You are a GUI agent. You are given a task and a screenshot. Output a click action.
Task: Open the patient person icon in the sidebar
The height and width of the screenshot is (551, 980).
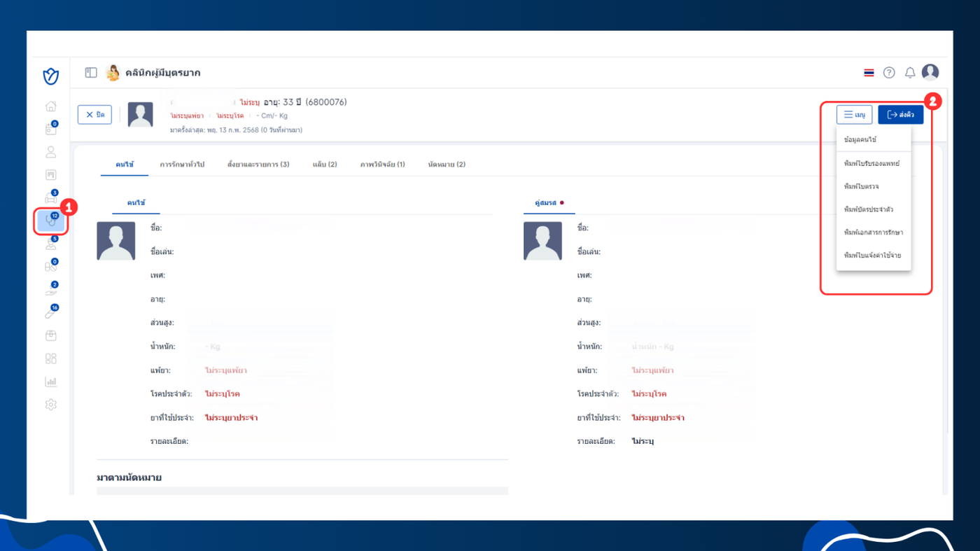coord(50,152)
